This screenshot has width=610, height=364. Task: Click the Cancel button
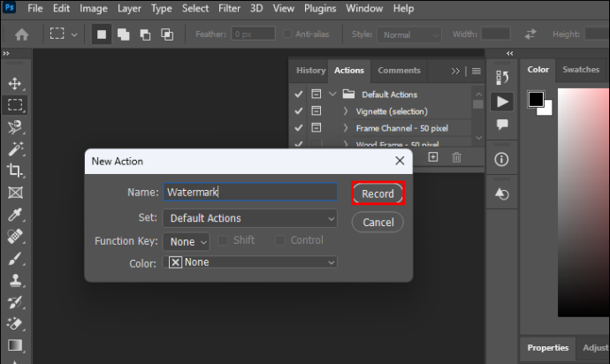coord(377,222)
